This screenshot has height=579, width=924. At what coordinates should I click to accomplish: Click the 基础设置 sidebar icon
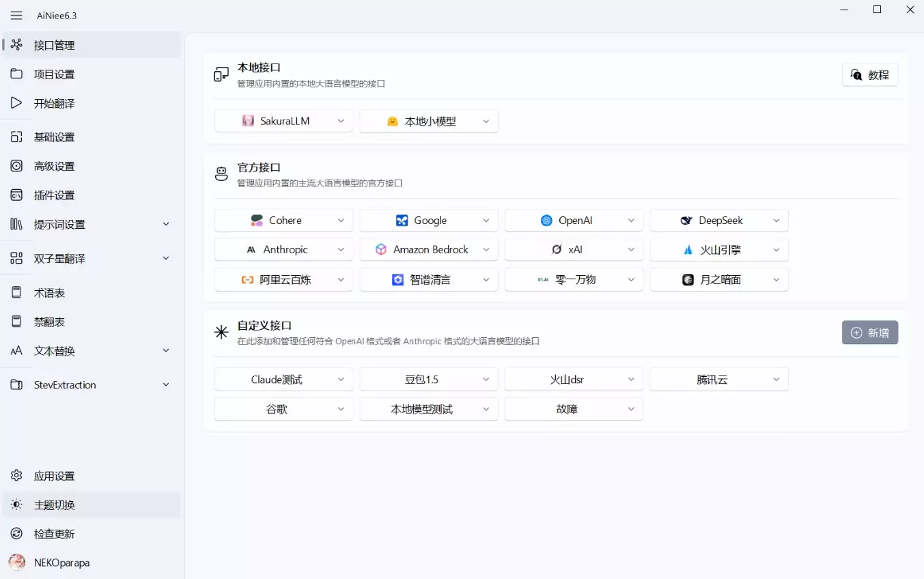16,137
